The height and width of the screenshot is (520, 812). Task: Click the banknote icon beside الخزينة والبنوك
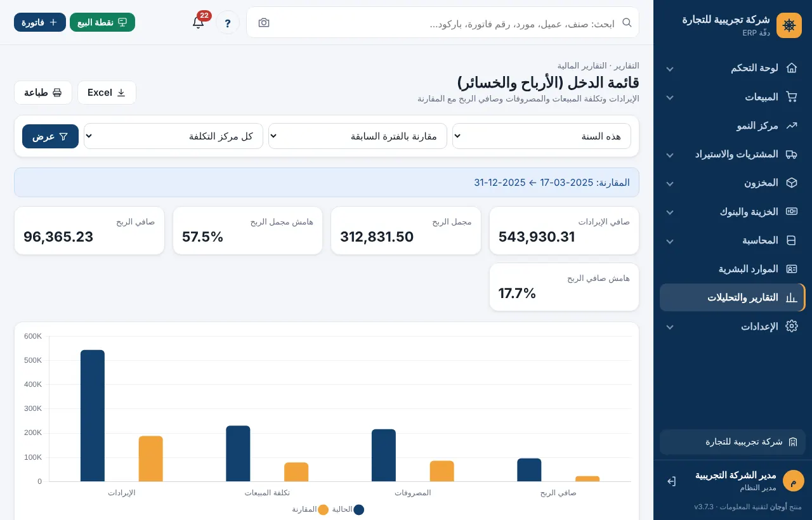[x=791, y=212]
